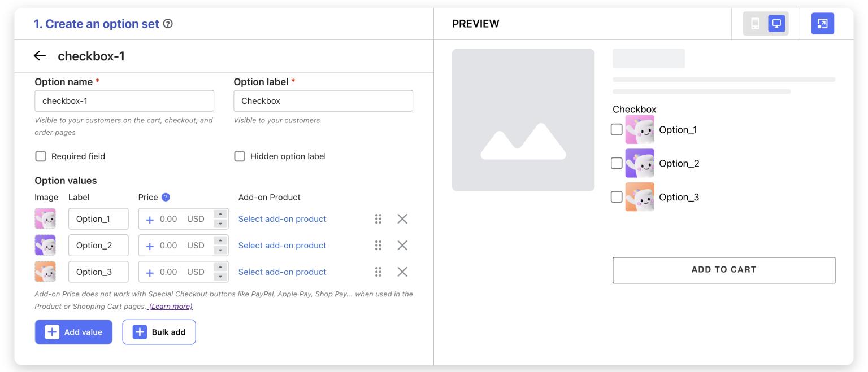The image size is (868, 372).
Task: Delete the Option_3 value with the X icon
Action: (x=402, y=272)
